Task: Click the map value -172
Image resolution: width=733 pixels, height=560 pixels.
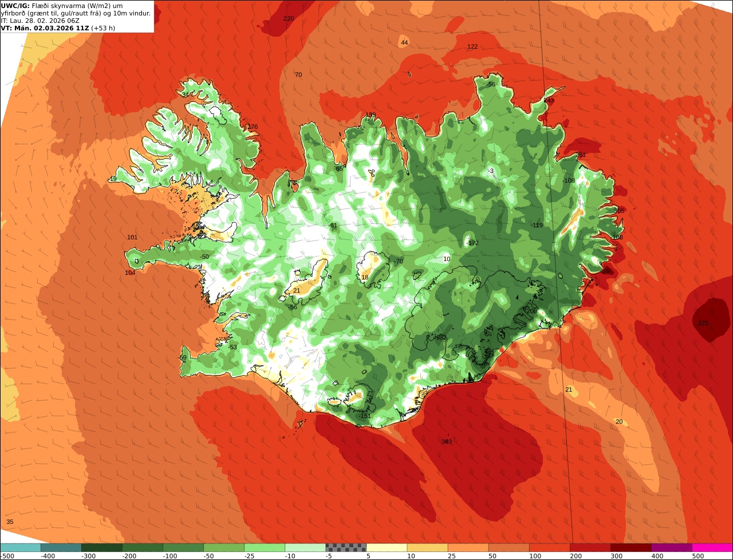Action: coord(472,243)
